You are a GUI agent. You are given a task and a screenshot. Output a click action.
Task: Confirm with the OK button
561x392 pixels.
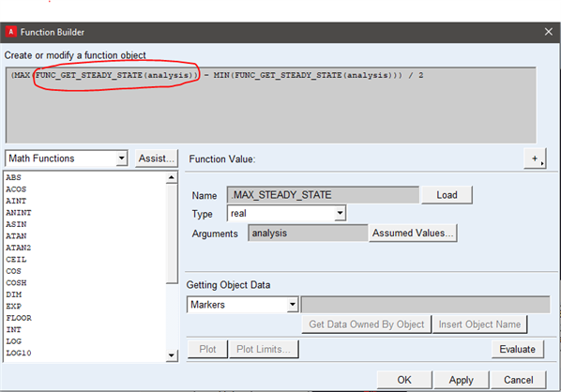coord(404,380)
